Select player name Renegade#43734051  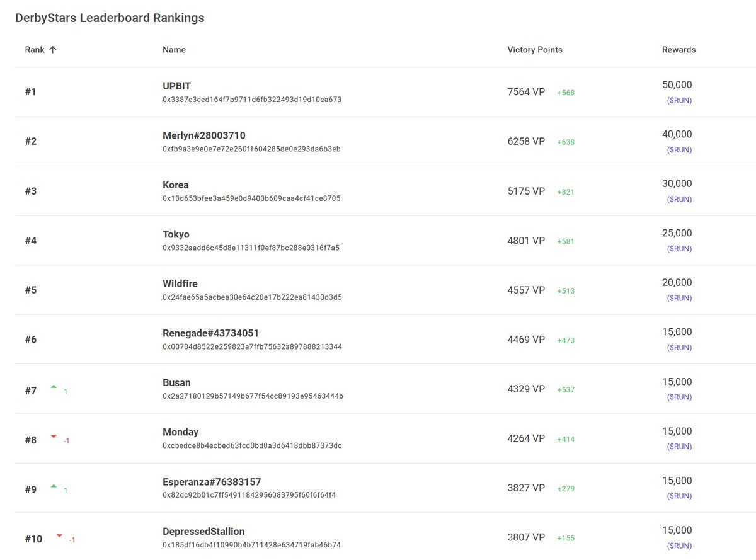click(x=210, y=333)
